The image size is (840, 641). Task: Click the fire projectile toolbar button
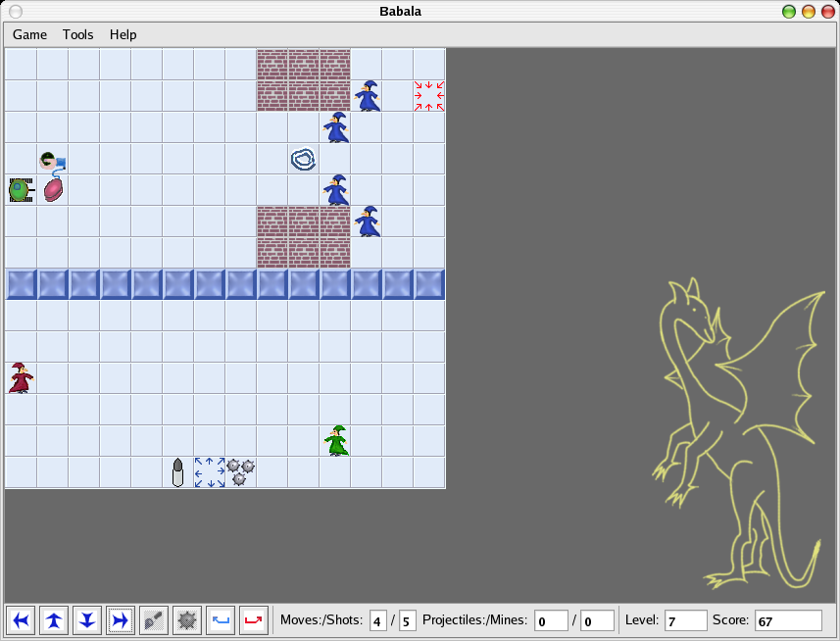pos(153,620)
